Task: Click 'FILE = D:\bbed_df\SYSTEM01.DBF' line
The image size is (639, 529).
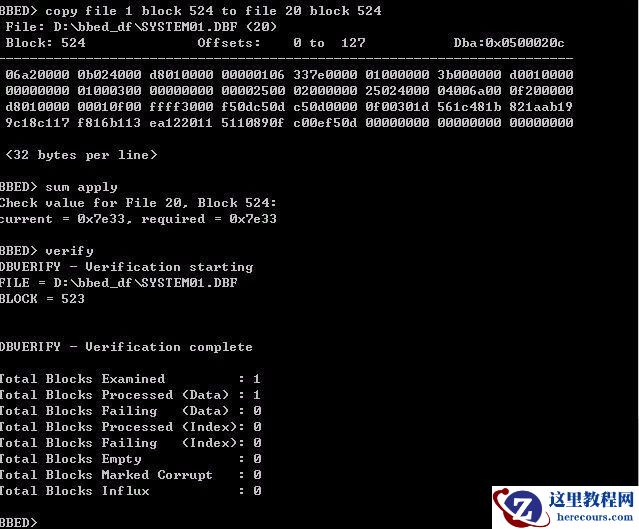Action: [119, 282]
